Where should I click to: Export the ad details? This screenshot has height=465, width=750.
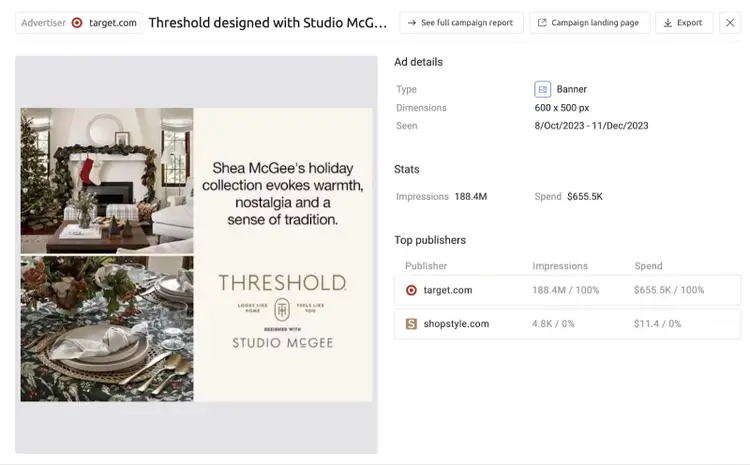pos(684,22)
